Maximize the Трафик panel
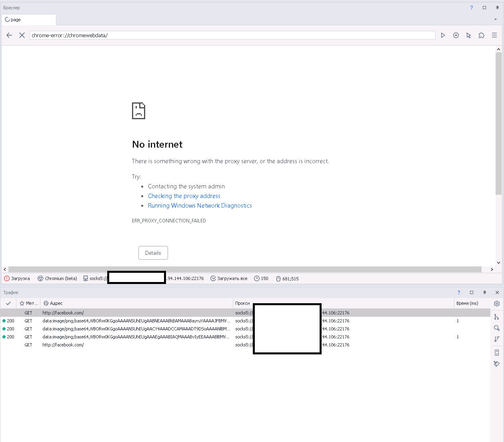This screenshot has height=442, width=504. 472,292
